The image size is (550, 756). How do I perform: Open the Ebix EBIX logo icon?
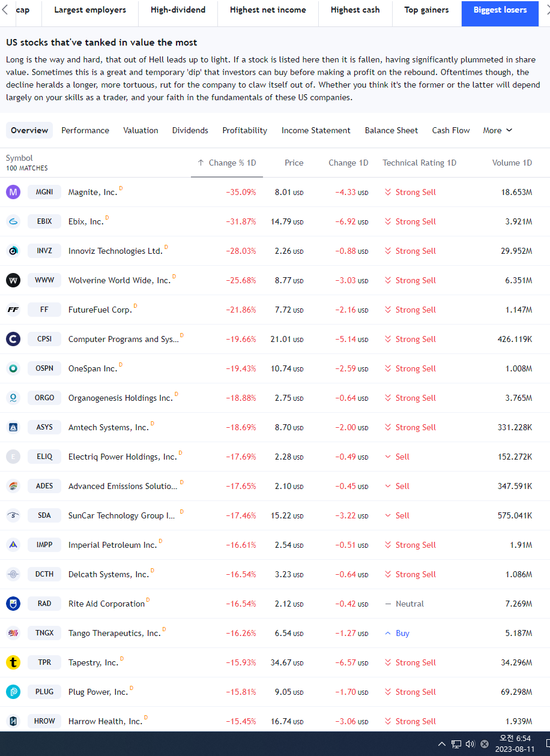coord(13,221)
